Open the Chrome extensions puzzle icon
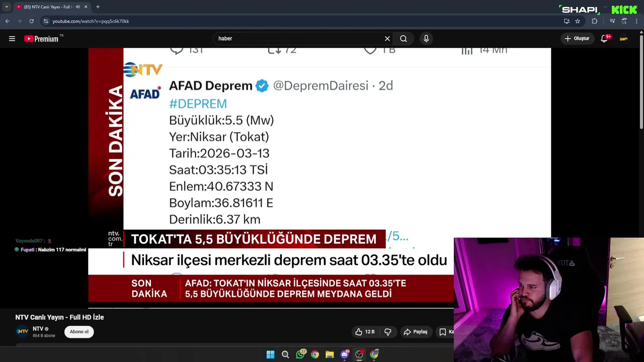This screenshot has height=362, width=644. point(595,21)
